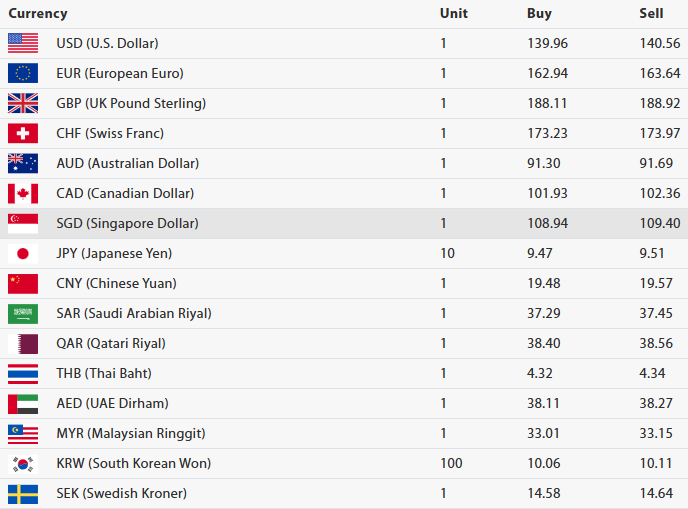Click the Swedish flag icon
Viewport: 688px width, 509px height.
click(23, 493)
